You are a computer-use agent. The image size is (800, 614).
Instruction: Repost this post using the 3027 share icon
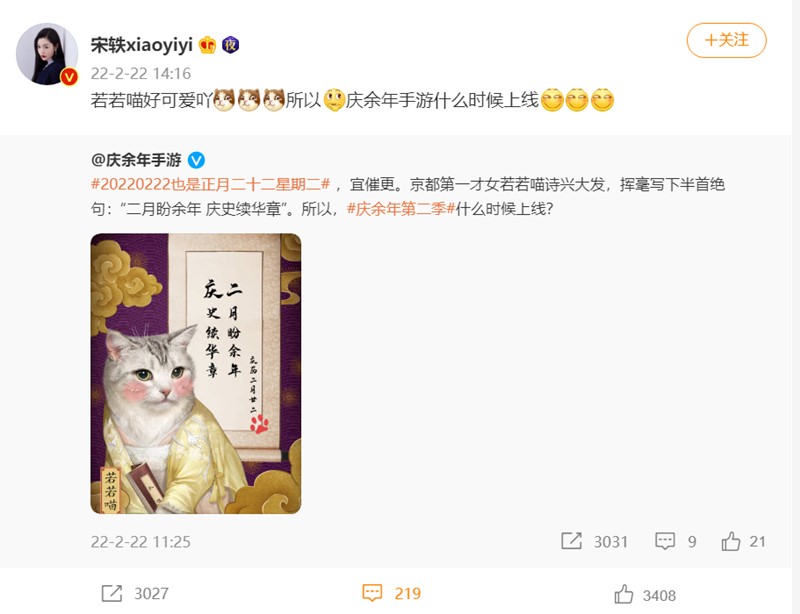[112, 593]
